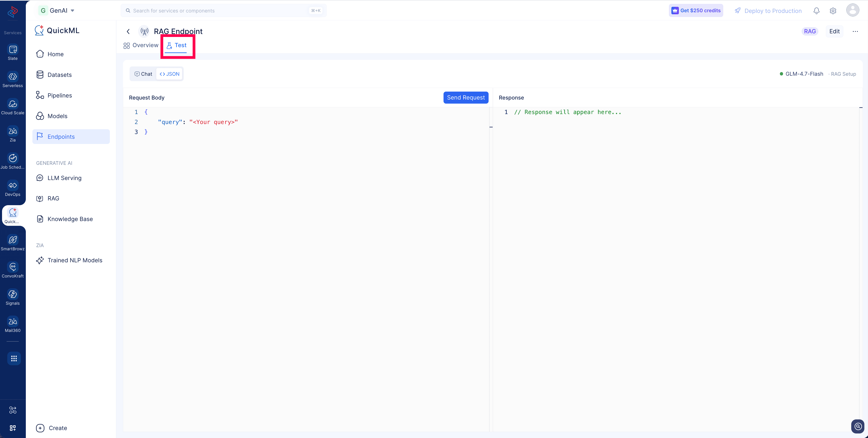Click the add-widget icon at sidebar bottom

(13, 428)
